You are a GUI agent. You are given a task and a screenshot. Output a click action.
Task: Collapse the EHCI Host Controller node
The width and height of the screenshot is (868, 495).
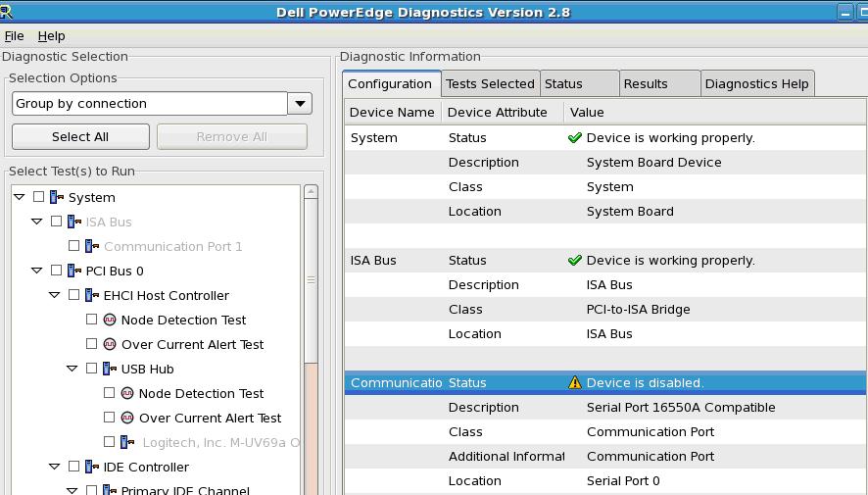click(55, 295)
